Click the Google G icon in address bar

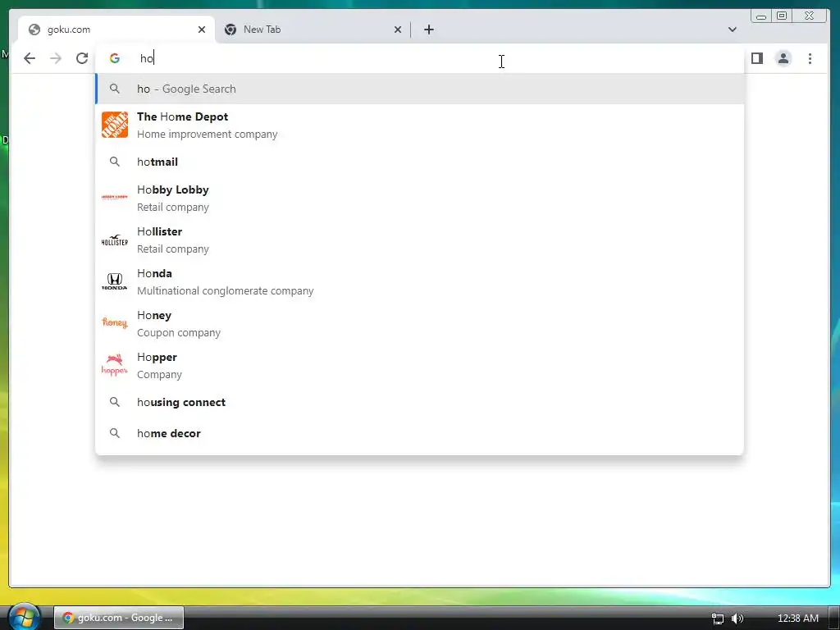pos(115,58)
